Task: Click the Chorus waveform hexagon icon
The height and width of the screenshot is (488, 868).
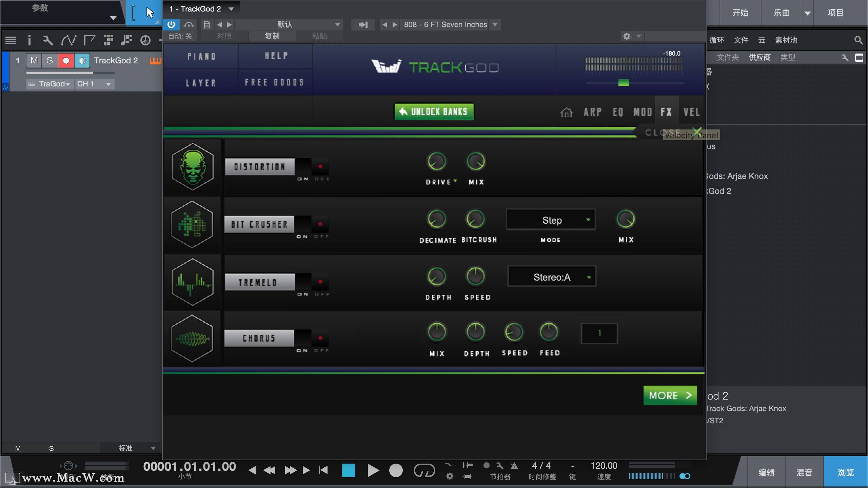Action: coord(192,339)
